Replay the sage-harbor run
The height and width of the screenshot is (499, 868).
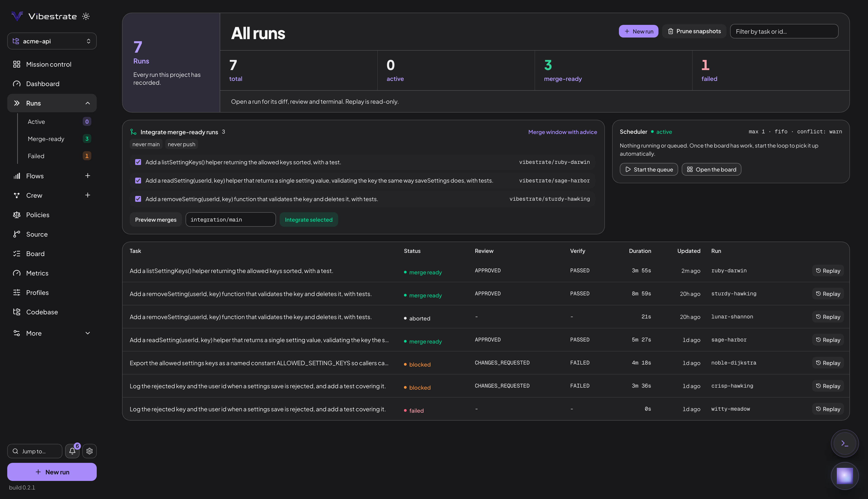point(828,340)
